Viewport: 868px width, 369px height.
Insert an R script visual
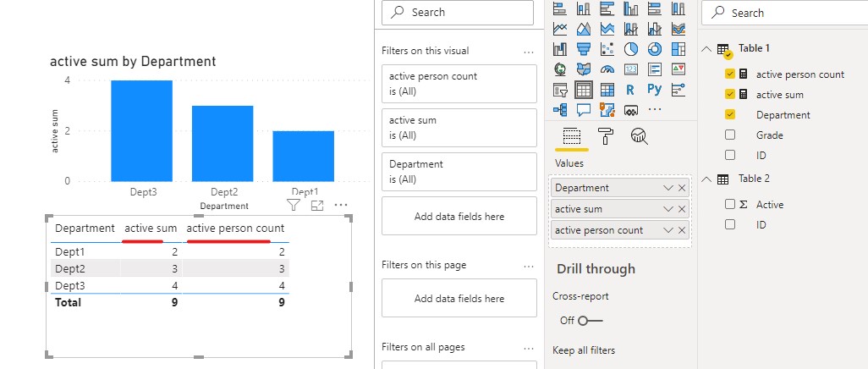630,89
